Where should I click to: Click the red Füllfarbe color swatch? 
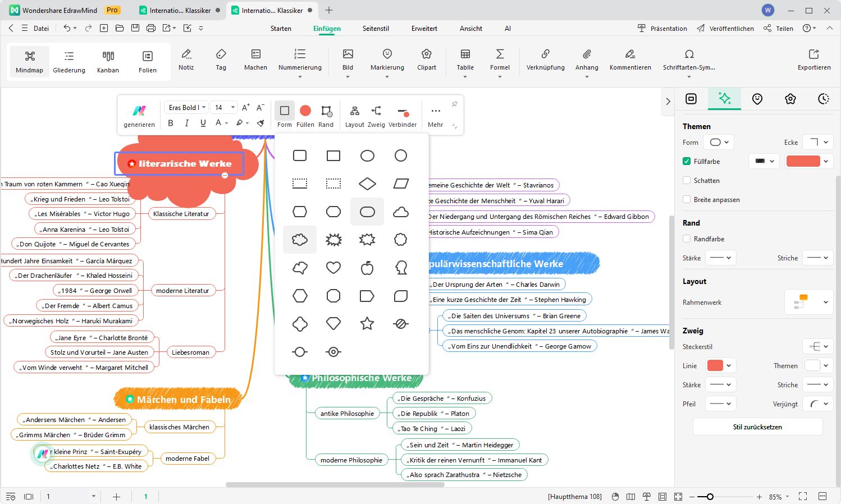coord(803,162)
